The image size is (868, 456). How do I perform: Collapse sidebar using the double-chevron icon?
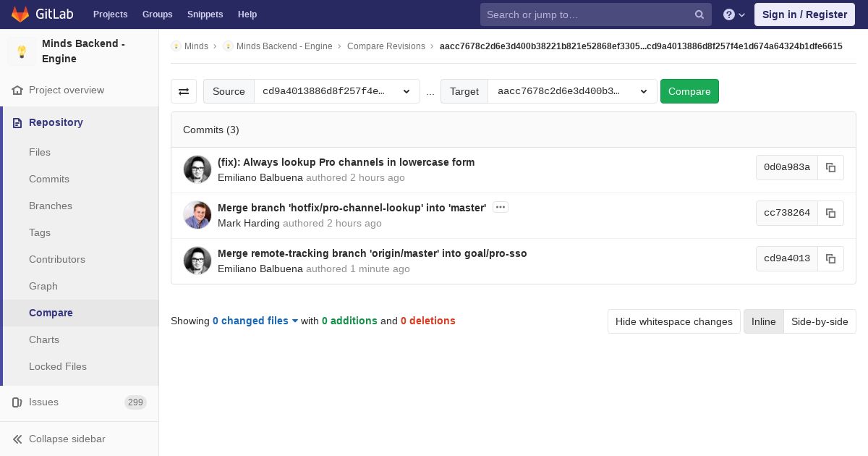[17, 439]
